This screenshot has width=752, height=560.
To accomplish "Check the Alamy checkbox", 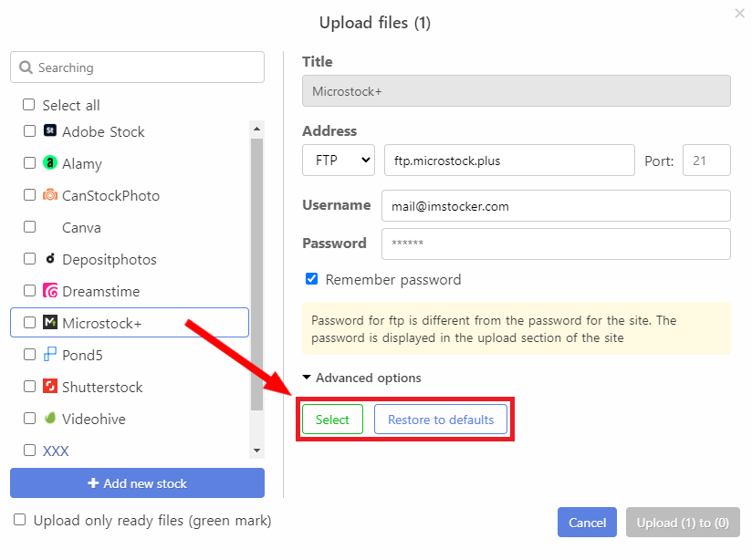I will coord(30,163).
